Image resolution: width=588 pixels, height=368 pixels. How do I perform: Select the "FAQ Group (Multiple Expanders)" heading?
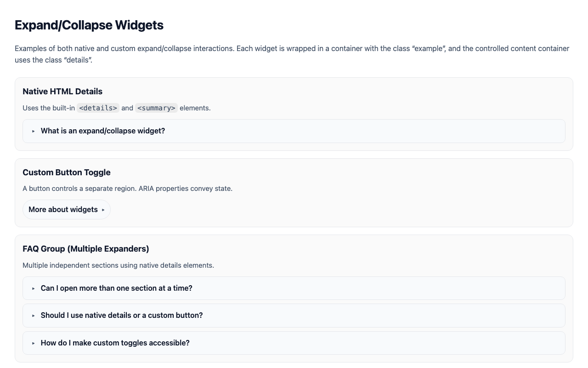85,249
